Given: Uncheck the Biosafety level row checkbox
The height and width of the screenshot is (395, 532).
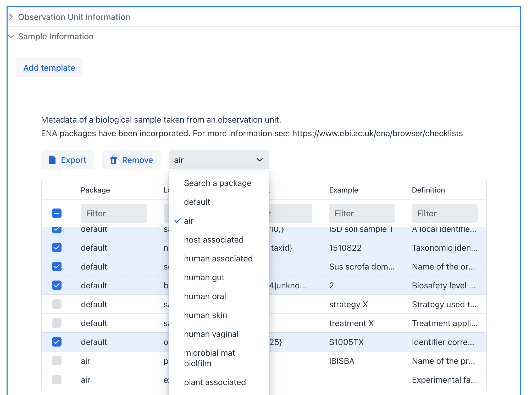Looking at the screenshot, I should coord(57,285).
